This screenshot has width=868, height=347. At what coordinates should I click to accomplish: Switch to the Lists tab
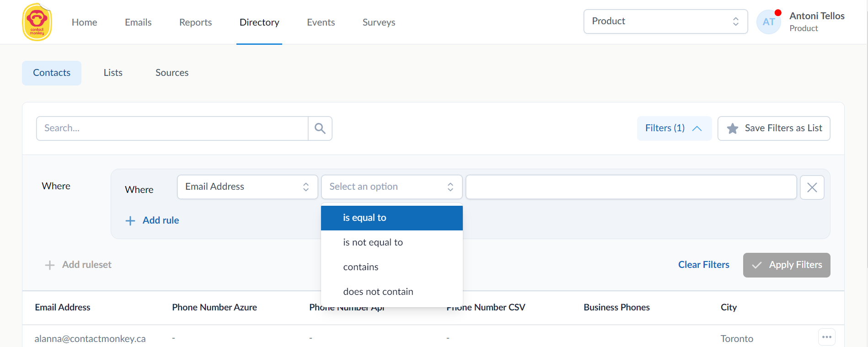[x=113, y=73]
